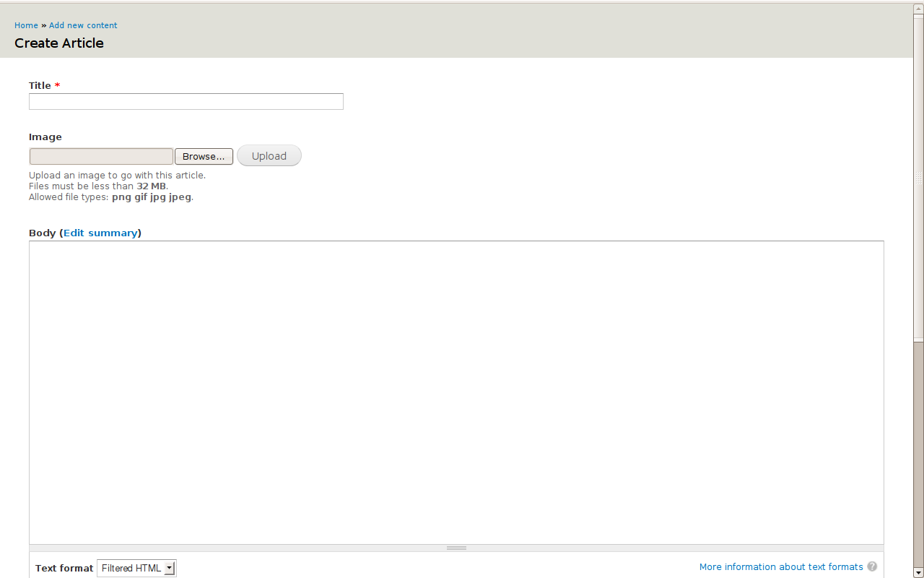Click the Image field label
This screenshot has width=924, height=578.
click(45, 137)
